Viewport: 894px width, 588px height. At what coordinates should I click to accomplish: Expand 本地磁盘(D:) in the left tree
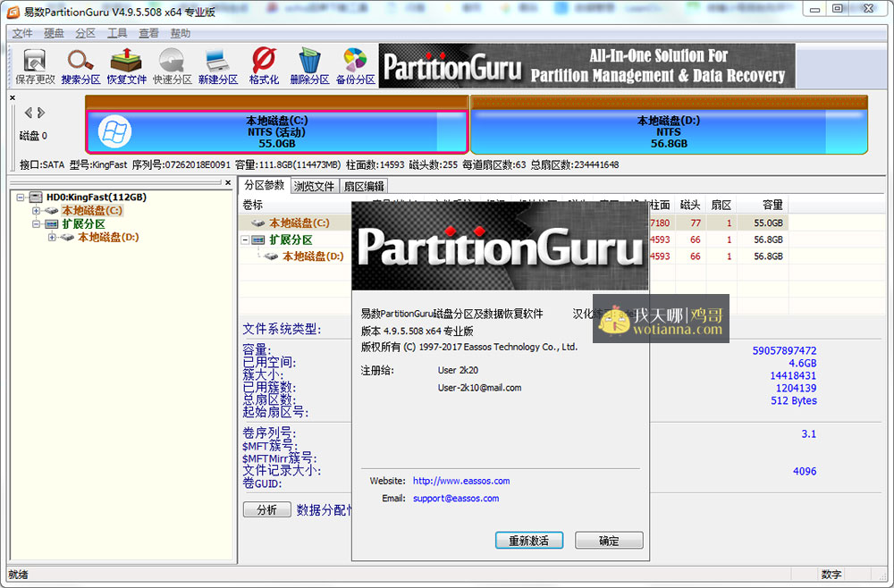coord(52,237)
